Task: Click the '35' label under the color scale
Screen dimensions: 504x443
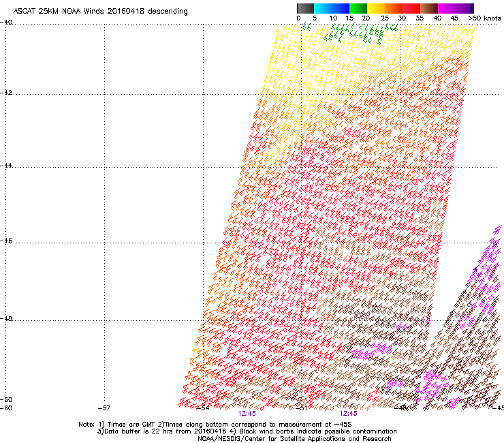Action: click(420, 18)
